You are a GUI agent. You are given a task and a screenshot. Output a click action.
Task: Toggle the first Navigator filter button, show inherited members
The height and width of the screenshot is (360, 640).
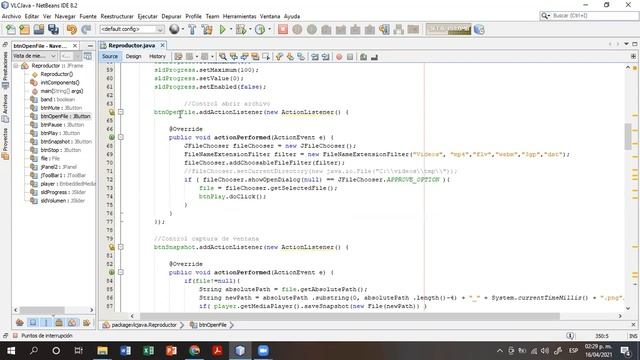click(19, 322)
